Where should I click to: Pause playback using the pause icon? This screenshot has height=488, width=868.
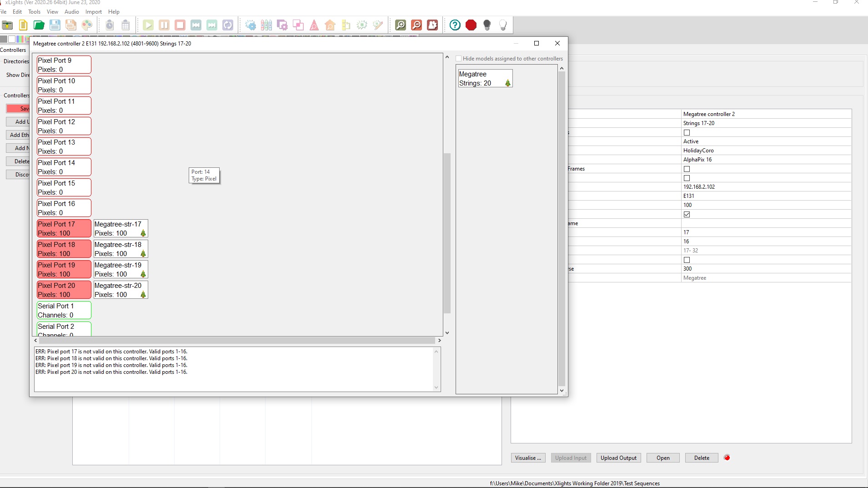click(164, 25)
